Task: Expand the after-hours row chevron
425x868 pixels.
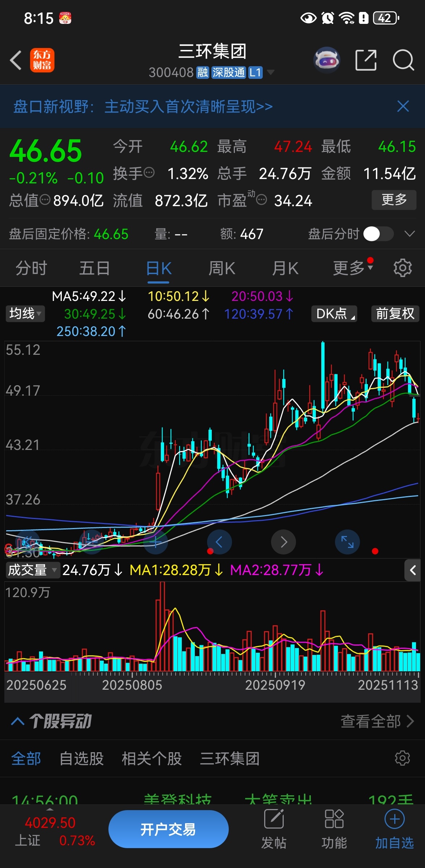Action: click(x=409, y=234)
